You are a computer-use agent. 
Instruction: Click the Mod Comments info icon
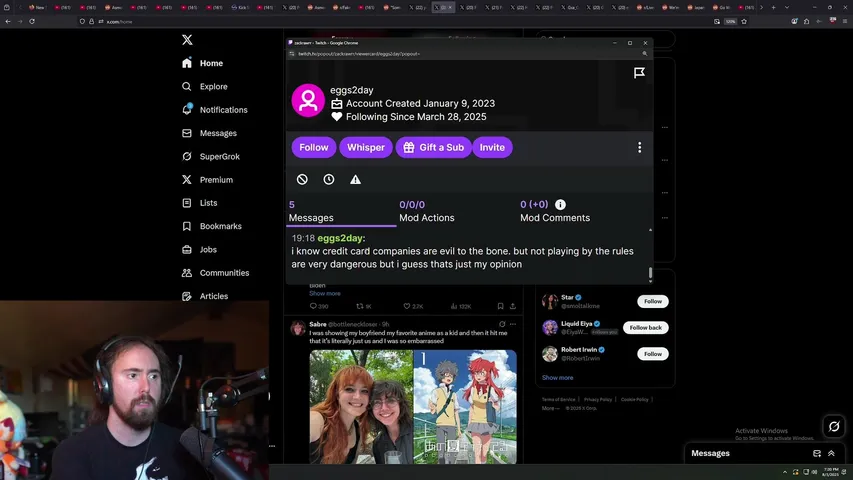(x=560, y=205)
